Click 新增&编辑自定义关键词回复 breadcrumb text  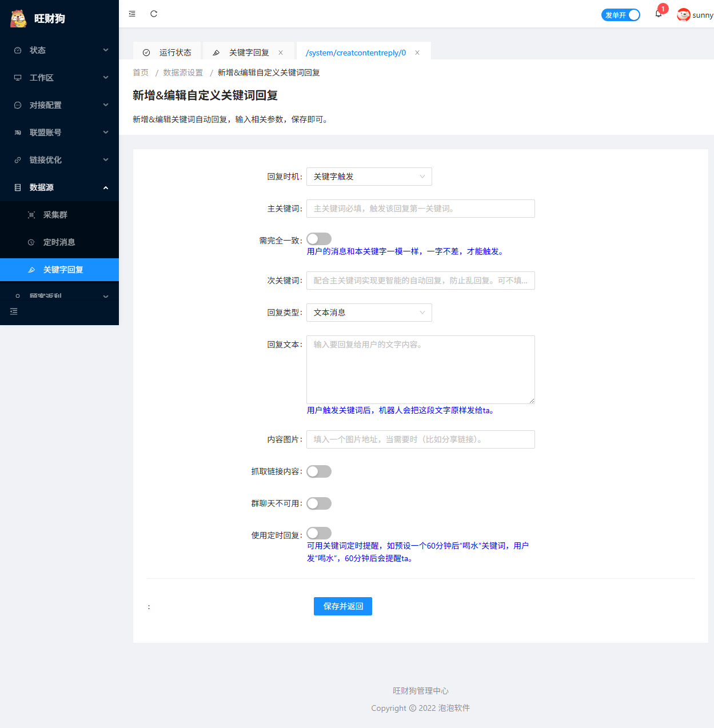point(269,73)
